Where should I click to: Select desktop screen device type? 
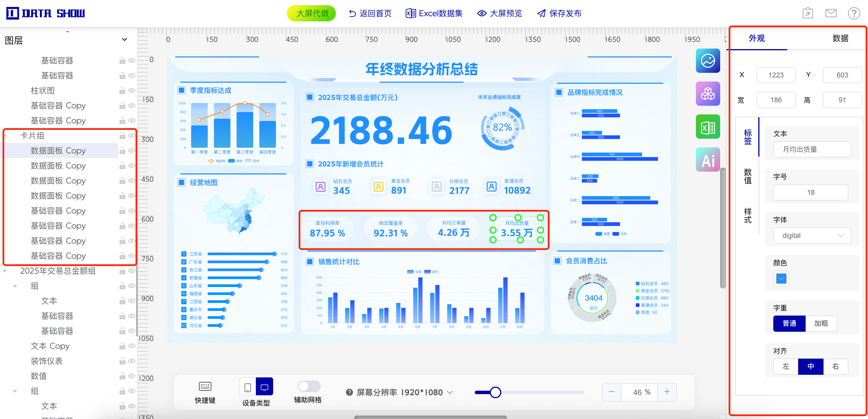click(x=265, y=387)
